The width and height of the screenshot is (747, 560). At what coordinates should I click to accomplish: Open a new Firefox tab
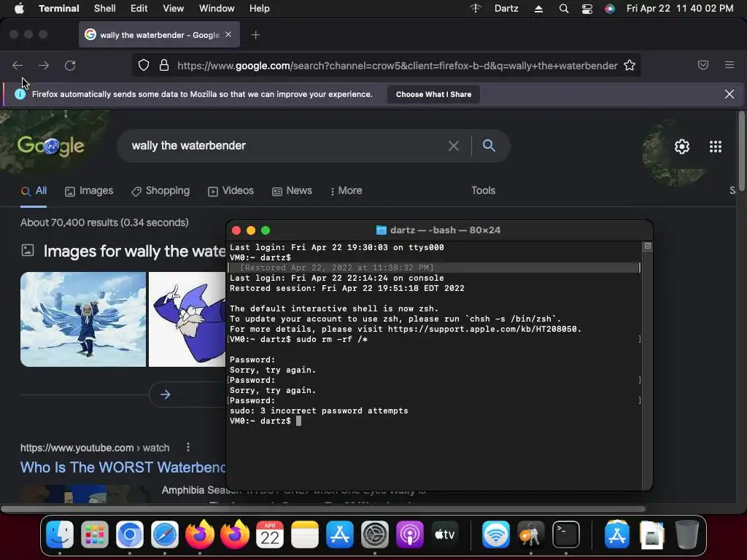click(x=256, y=35)
